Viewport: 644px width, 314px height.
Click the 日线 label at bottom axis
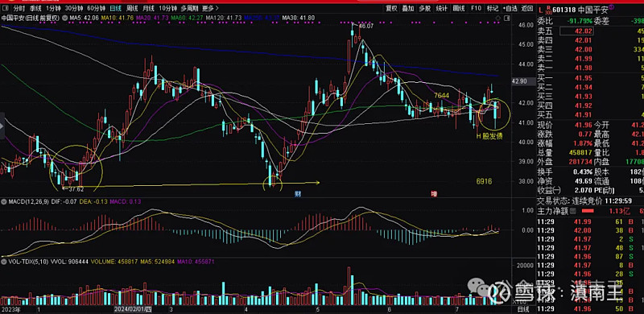[x=522, y=309]
